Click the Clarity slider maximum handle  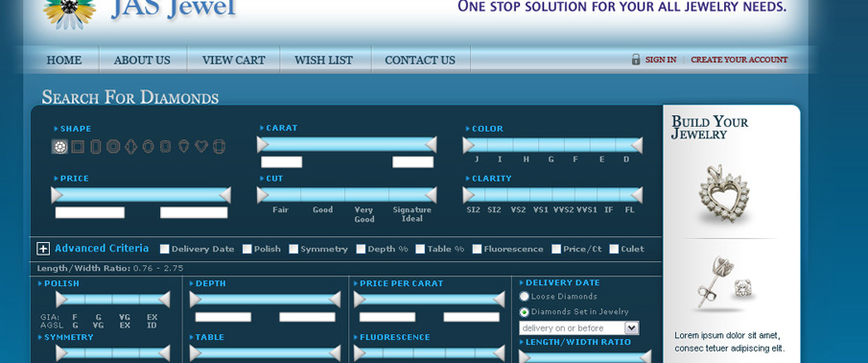(637, 195)
